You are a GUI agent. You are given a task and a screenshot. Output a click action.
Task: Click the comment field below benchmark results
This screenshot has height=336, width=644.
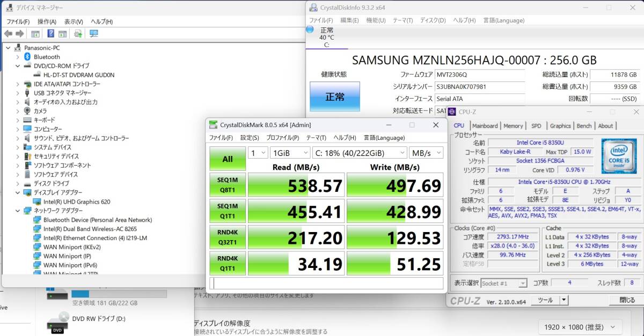326,283
